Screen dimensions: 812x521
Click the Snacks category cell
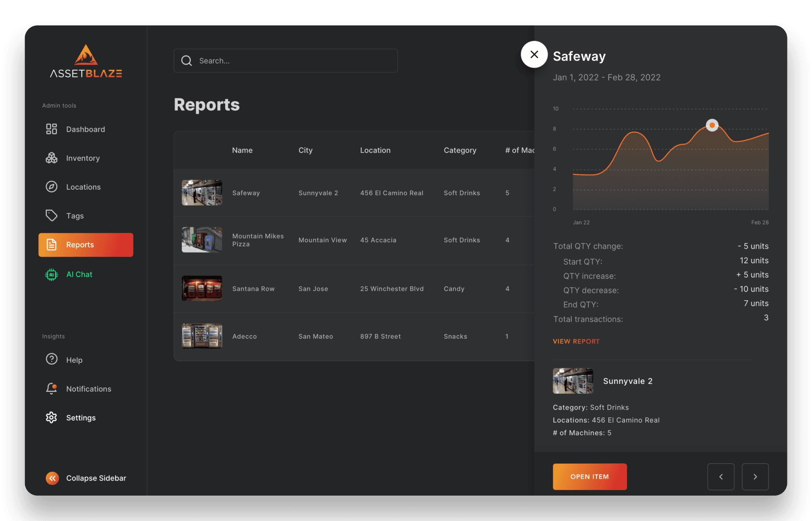(x=455, y=336)
